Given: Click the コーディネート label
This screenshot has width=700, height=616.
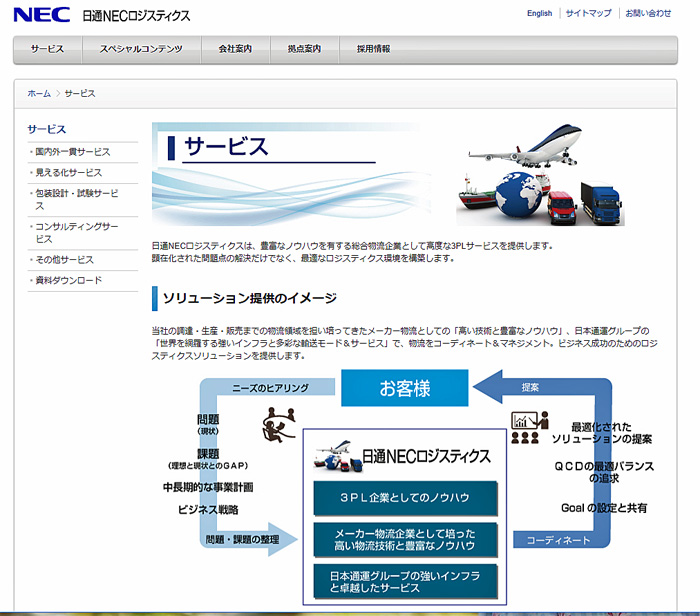Looking at the screenshot, I should pos(558,540).
